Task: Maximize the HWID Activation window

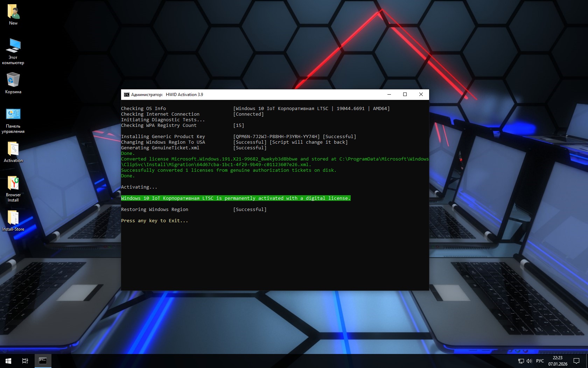Action: [405, 95]
